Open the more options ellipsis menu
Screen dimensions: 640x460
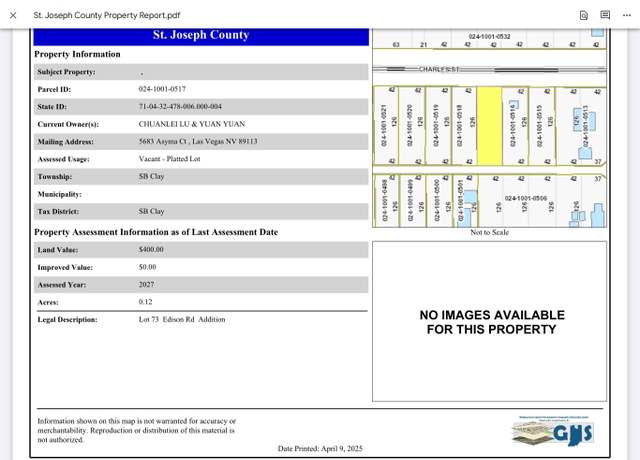pyautogui.click(x=627, y=16)
